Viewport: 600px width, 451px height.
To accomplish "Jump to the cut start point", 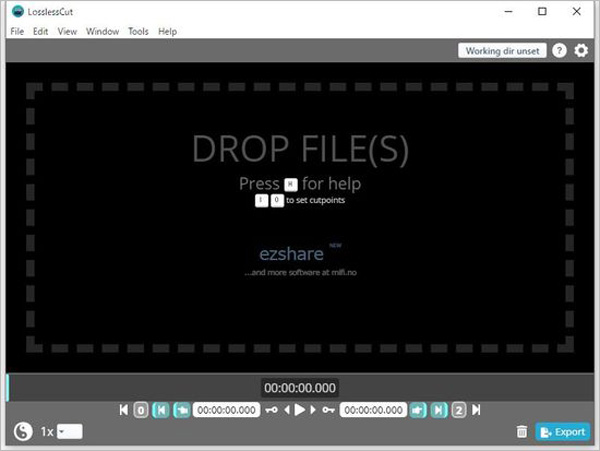I will click(x=161, y=410).
